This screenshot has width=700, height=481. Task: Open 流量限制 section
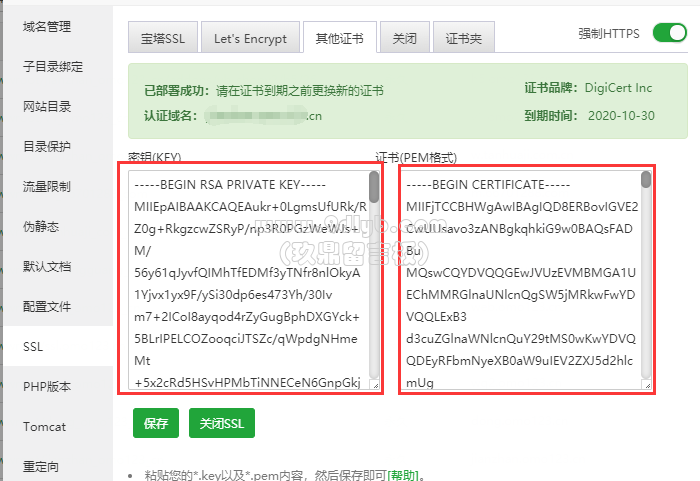pyautogui.click(x=47, y=187)
